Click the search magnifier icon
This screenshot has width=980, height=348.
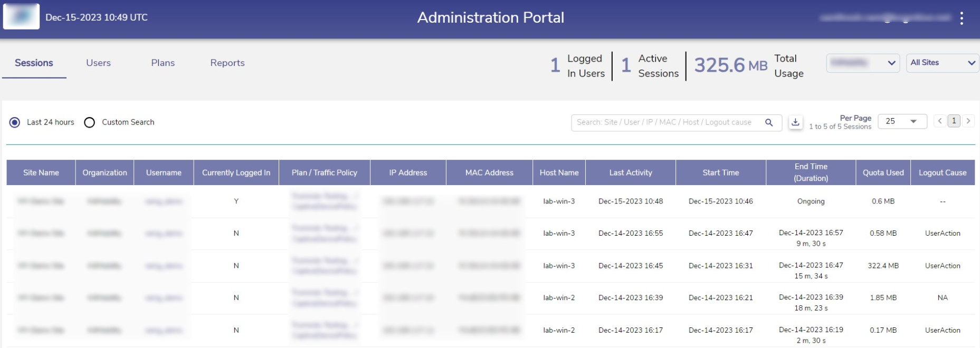point(769,122)
